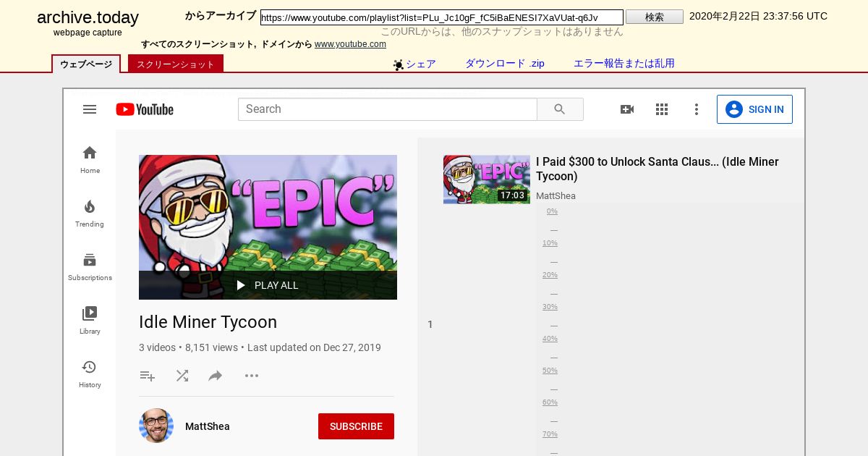Share the playlist via arrow icon
The image size is (868, 456).
[216, 376]
